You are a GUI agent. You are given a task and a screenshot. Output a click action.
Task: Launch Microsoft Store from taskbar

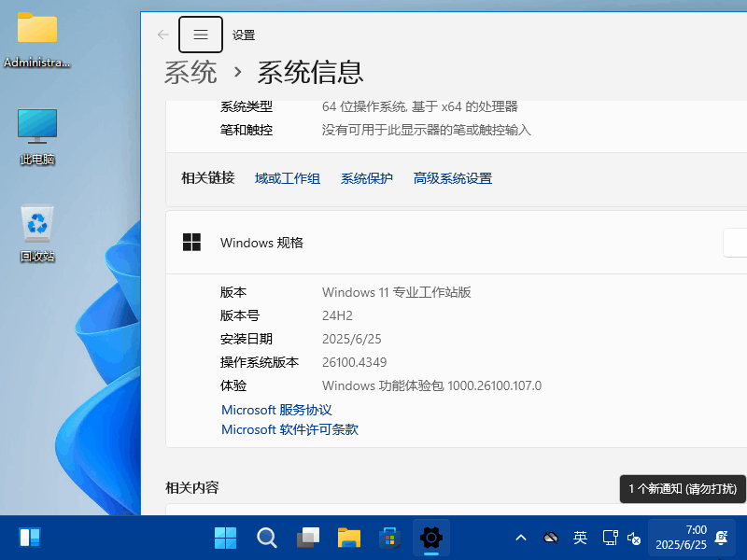389,538
